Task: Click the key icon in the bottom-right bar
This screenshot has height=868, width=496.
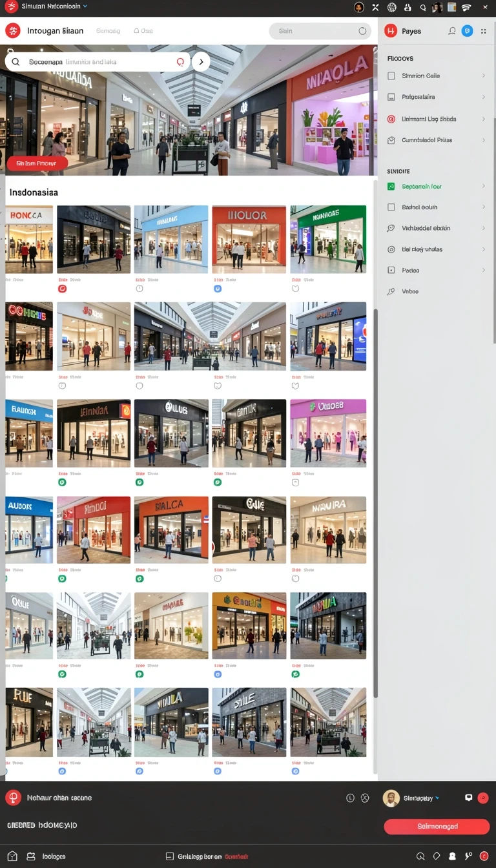Action: tap(468, 856)
